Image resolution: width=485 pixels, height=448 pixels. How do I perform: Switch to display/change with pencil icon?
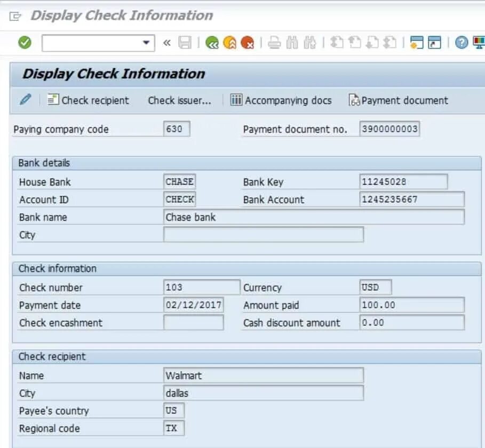(25, 100)
